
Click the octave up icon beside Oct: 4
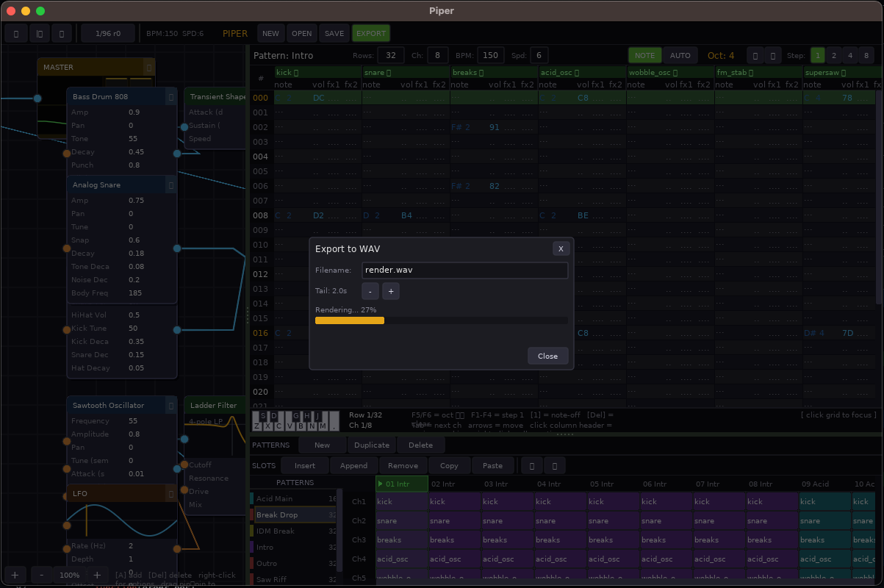[773, 55]
